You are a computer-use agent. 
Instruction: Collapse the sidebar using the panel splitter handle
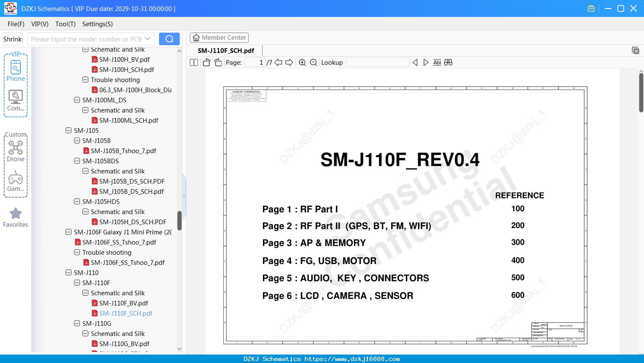[184, 195]
